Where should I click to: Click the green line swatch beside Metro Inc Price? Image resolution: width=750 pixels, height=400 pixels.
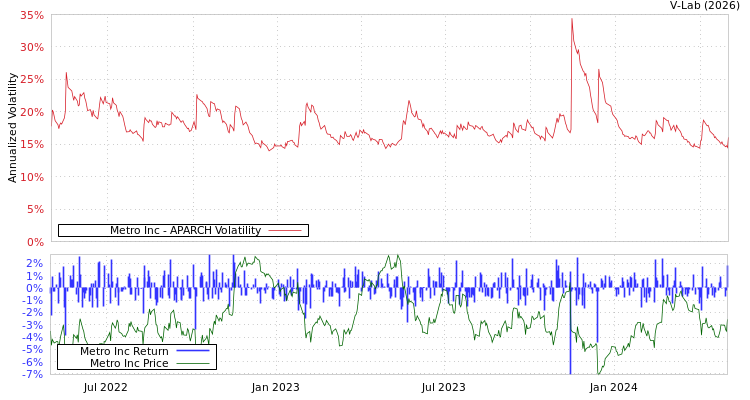(193, 363)
